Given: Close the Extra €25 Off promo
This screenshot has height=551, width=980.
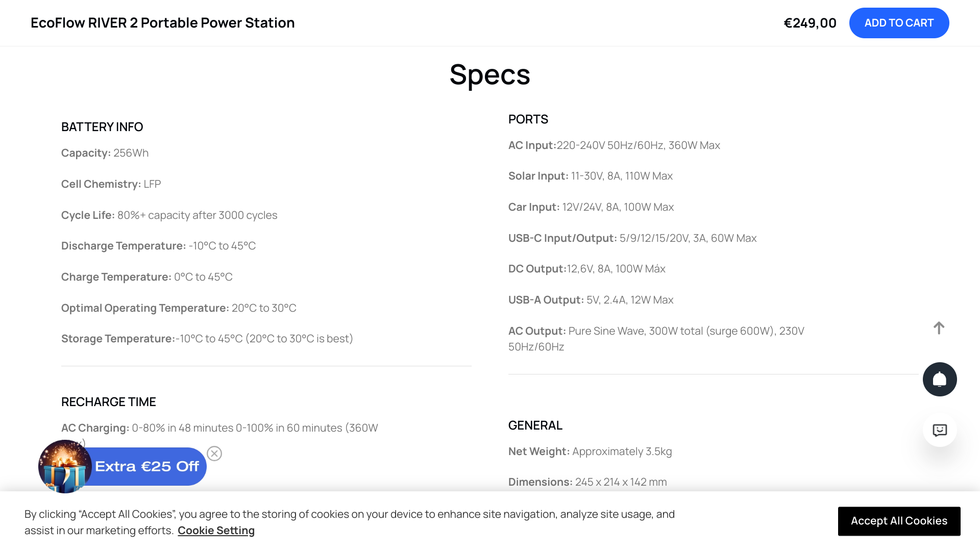Looking at the screenshot, I should click(x=214, y=454).
